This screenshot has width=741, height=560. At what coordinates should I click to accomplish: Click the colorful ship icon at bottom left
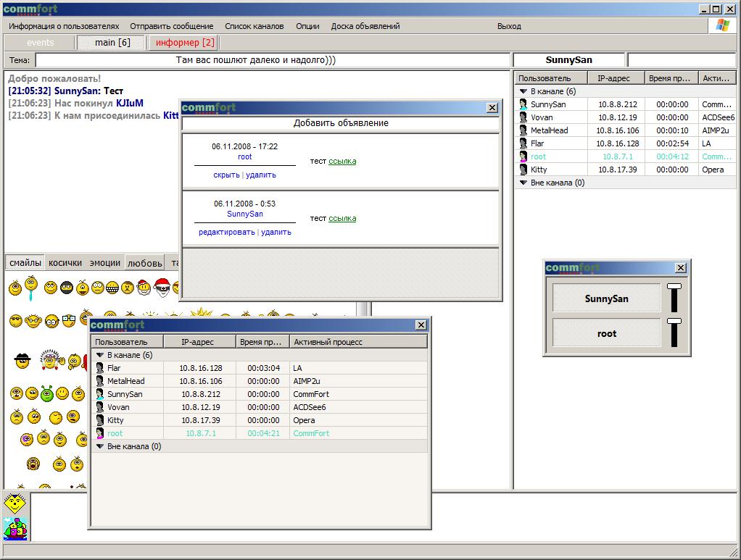[x=15, y=528]
